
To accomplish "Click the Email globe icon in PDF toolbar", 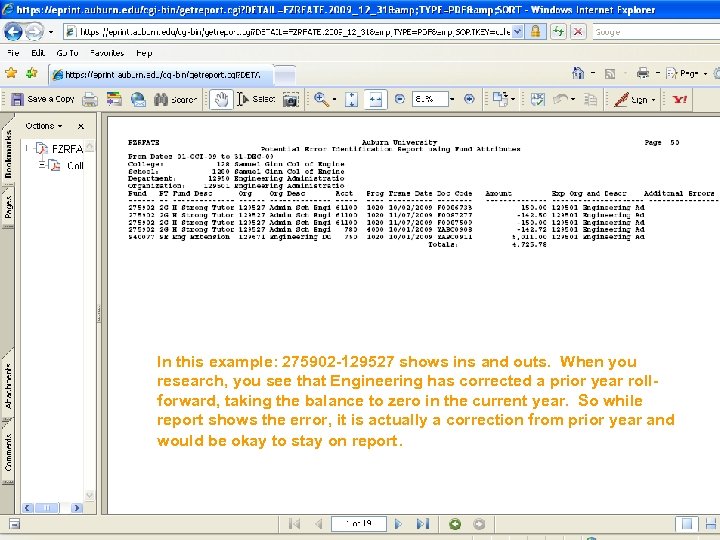I will 138,99.
